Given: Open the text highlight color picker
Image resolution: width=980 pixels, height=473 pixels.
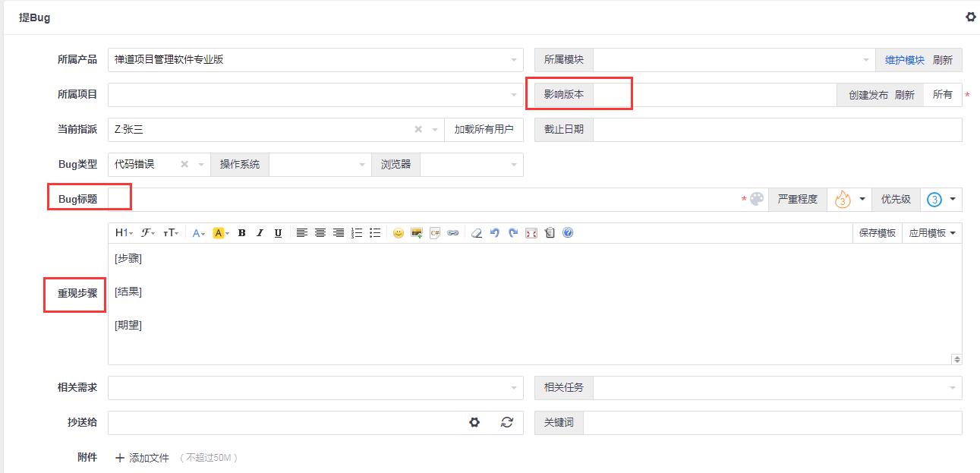Looking at the screenshot, I should [221, 233].
